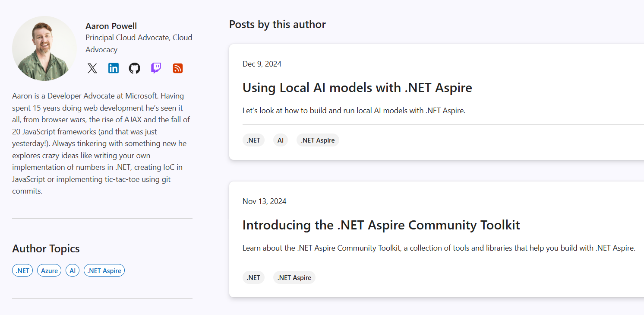Click the 'Posts by this author' heading
This screenshot has width=644, height=315.
278,25
